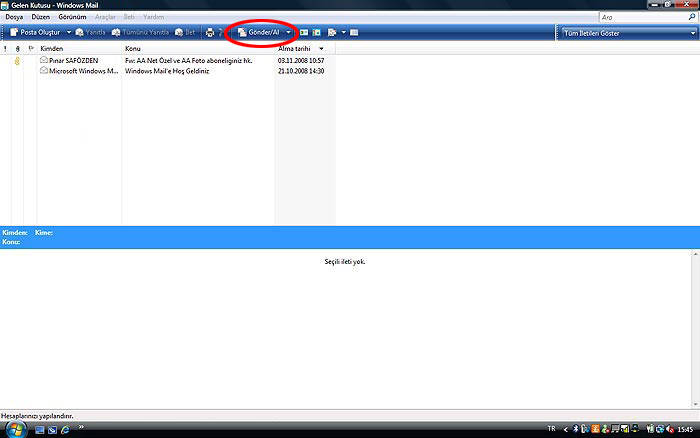Click the envelope icon beside Pınar SAFÖZDEN
The height and width of the screenshot is (438, 700).
click(x=44, y=60)
